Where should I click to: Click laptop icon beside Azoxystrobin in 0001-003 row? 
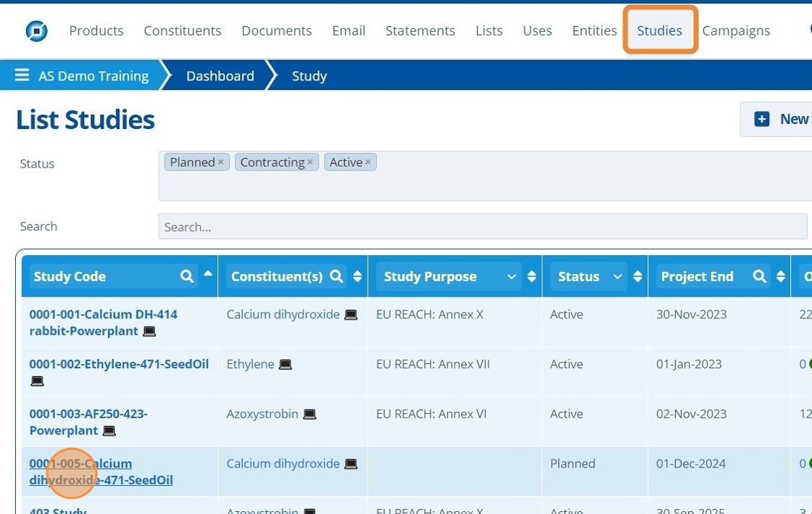[310, 414]
